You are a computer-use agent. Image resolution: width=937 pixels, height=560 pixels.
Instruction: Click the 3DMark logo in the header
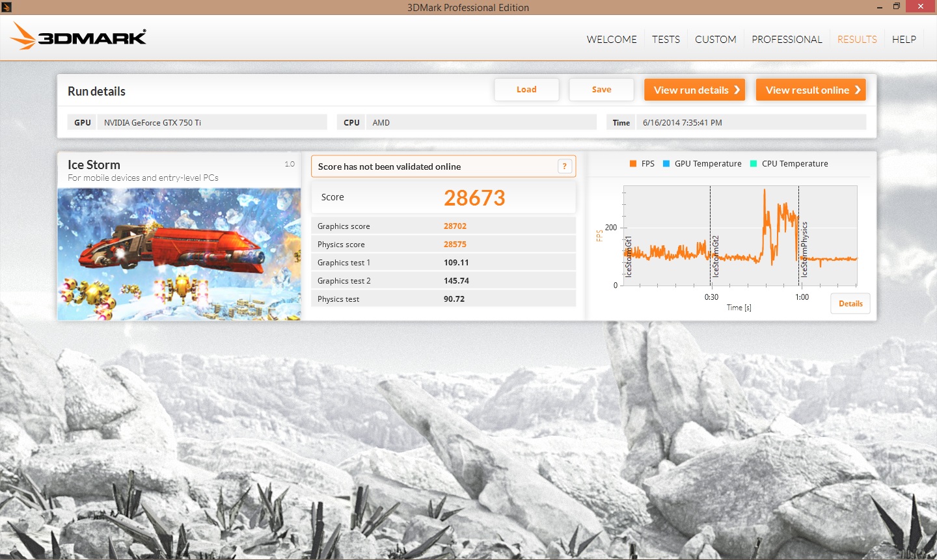click(78, 36)
